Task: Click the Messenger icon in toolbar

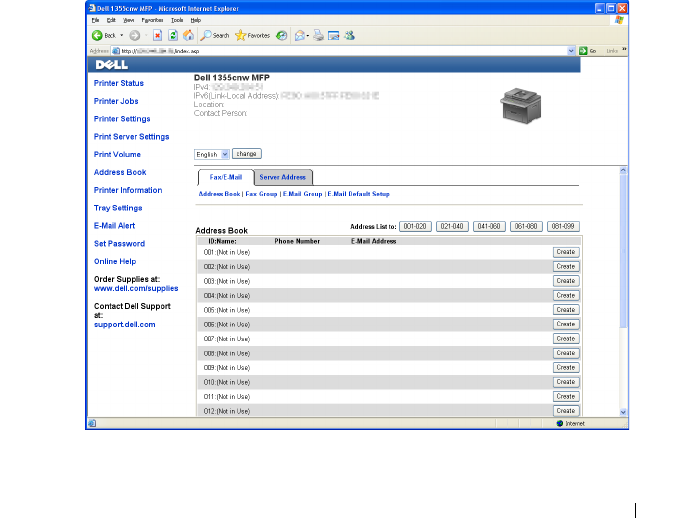Action: click(349, 35)
